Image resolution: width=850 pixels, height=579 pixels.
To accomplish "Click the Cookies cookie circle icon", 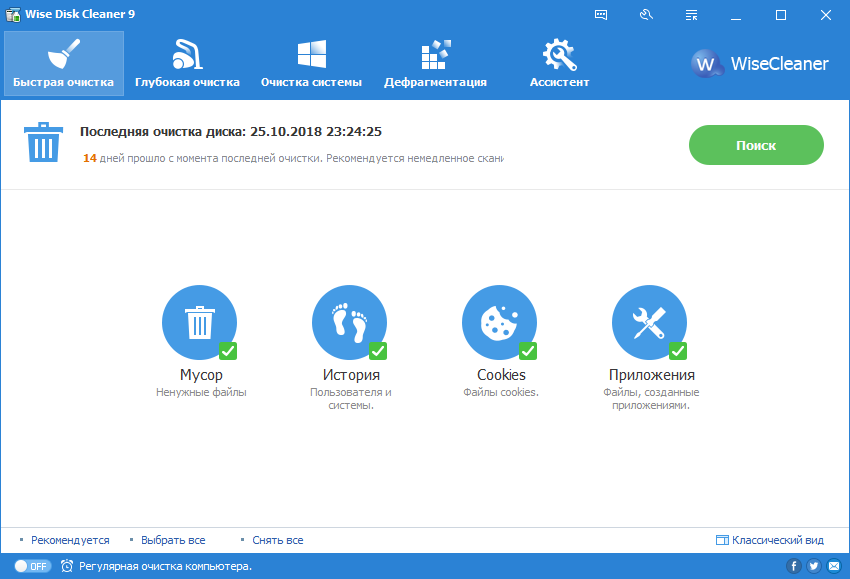I will 499,323.
